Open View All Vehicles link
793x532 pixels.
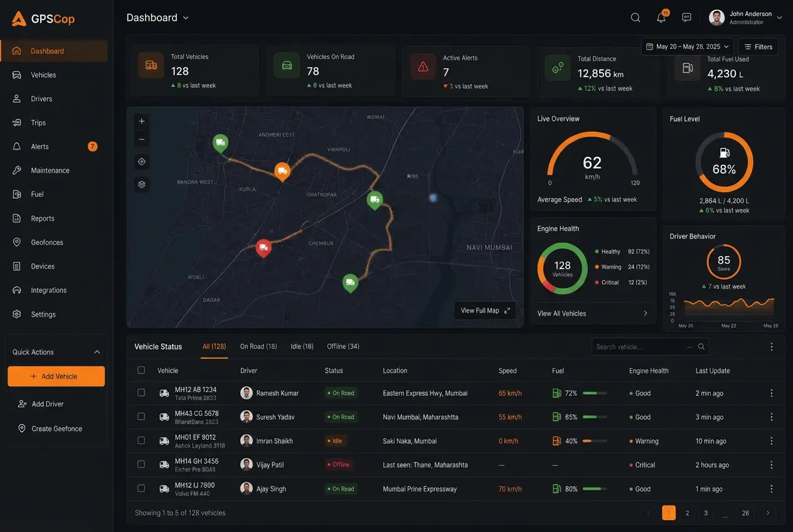(593, 313)
